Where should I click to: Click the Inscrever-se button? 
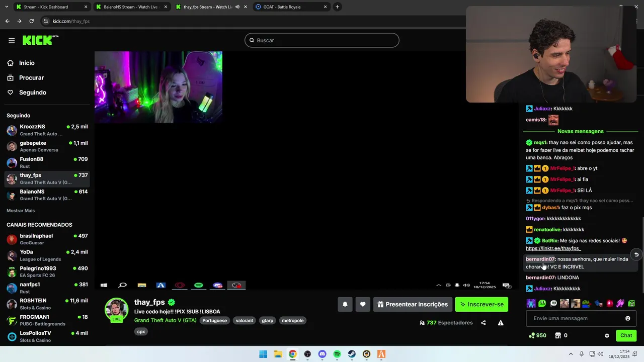tap(481, 304)
